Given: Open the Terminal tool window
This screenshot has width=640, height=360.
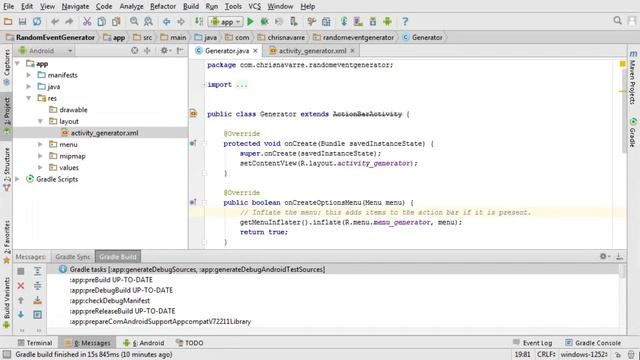Looking at the screenshot, I should 35,343.
